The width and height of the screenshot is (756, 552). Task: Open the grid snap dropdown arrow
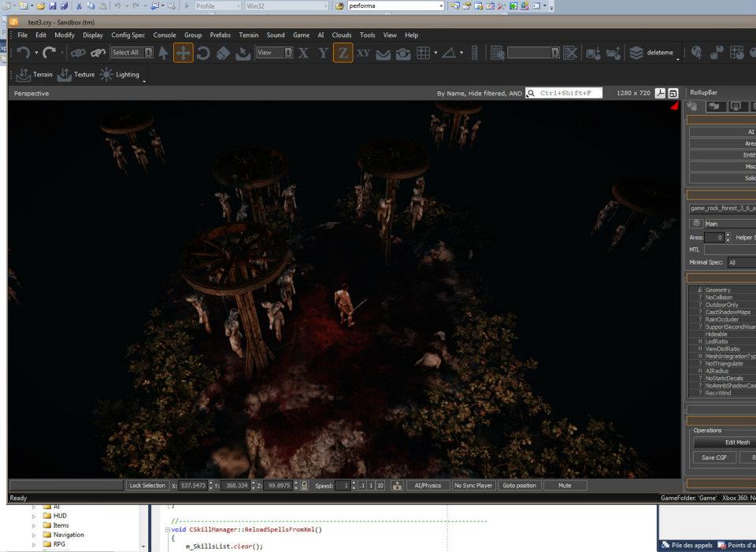[x=435, y=53]
